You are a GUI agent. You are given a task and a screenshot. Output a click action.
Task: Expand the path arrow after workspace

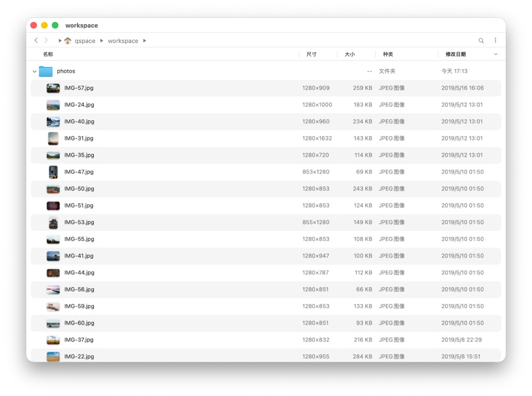coord(145,41)
